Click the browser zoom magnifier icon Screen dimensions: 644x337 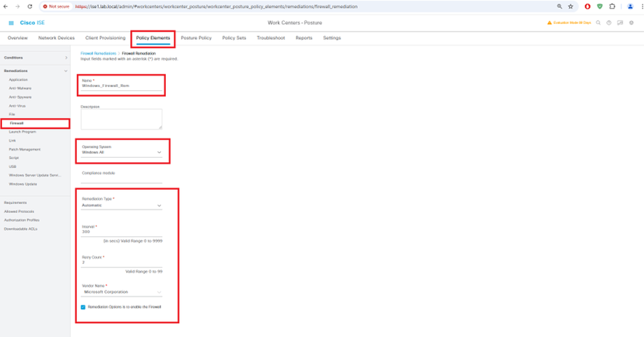[559, 6]
